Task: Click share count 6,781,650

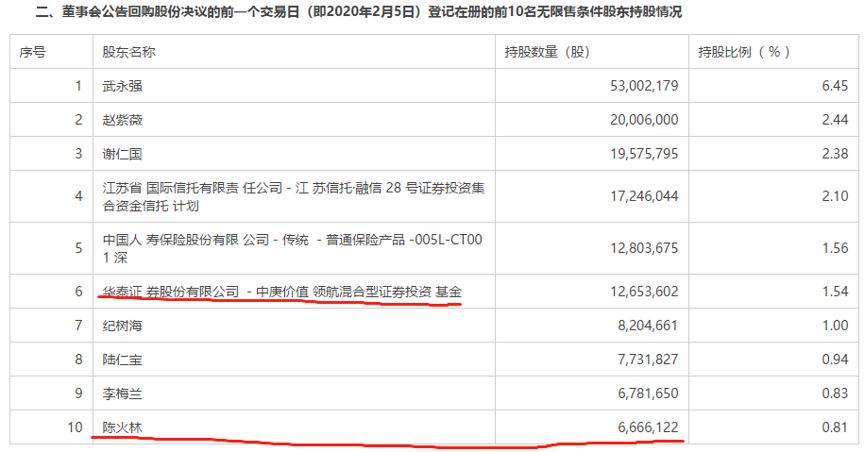Action: [x=648, y=393]
